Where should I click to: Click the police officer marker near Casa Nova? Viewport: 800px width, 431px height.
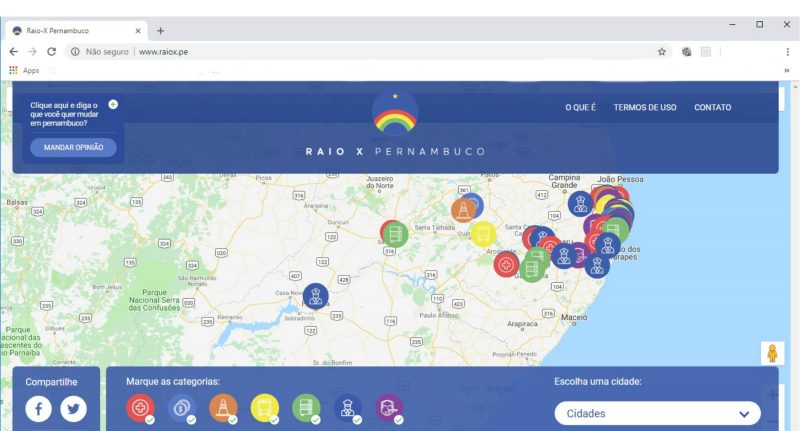(x=315, y=296)
